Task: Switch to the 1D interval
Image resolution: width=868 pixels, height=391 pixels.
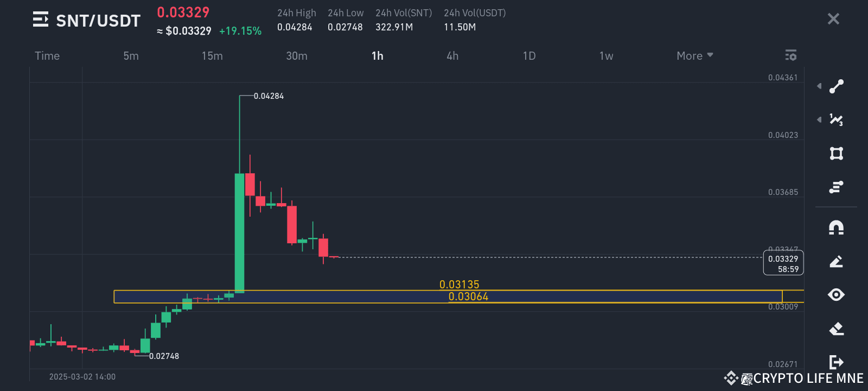Action: [x=529, y=56]
